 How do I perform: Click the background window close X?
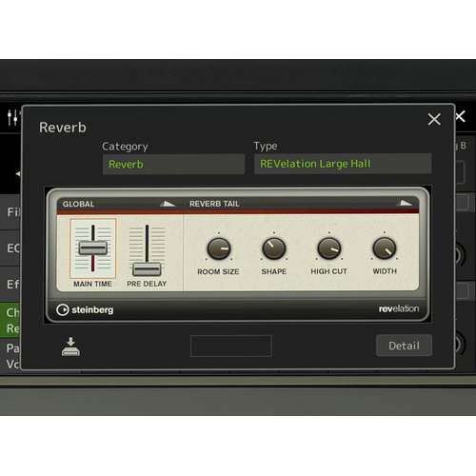[461, 116]
